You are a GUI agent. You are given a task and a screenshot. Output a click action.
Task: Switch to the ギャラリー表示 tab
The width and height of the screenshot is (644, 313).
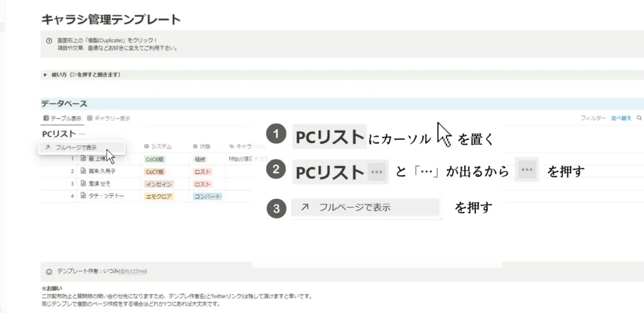point(109,118)
